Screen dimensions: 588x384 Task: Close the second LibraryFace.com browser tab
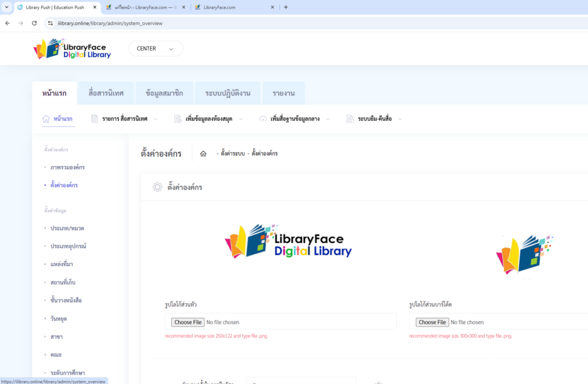click(x=273, y=7)
